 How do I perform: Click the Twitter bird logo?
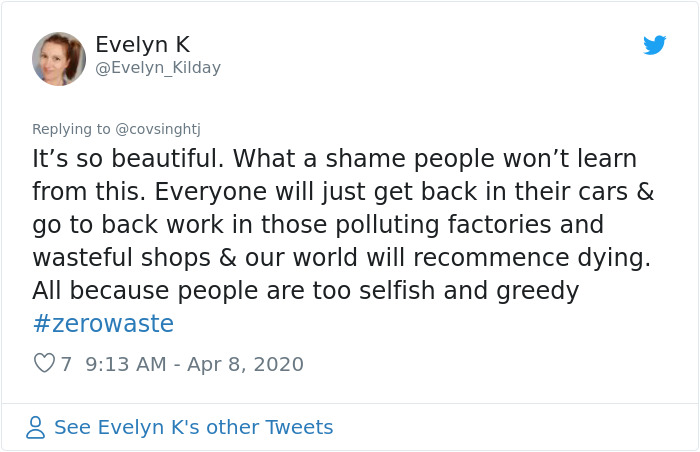pos(654,45)
